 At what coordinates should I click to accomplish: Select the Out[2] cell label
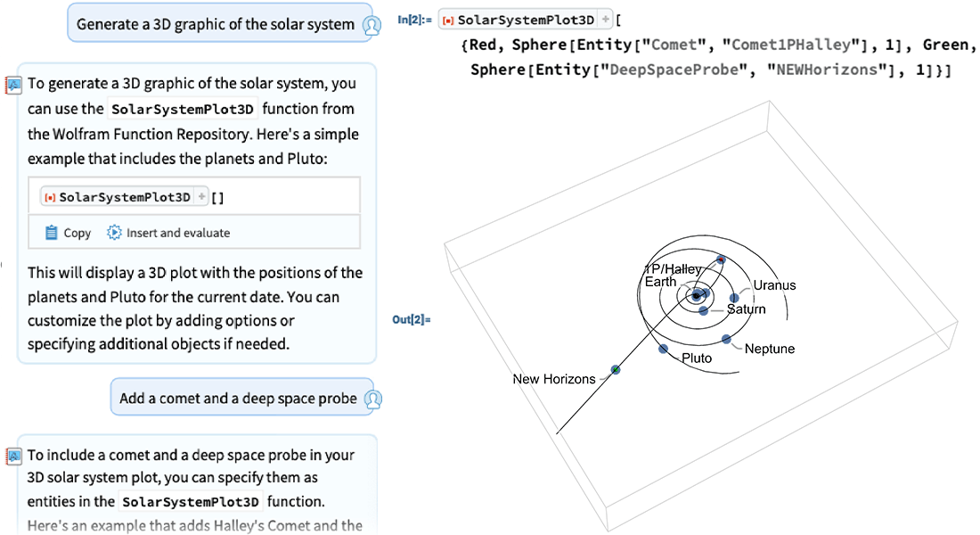tap(412, 318)
